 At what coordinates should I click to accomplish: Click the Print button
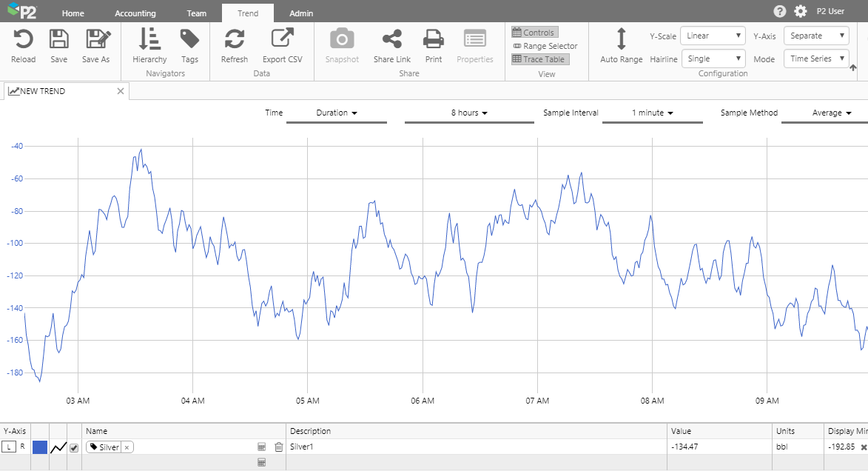[433, 40]
